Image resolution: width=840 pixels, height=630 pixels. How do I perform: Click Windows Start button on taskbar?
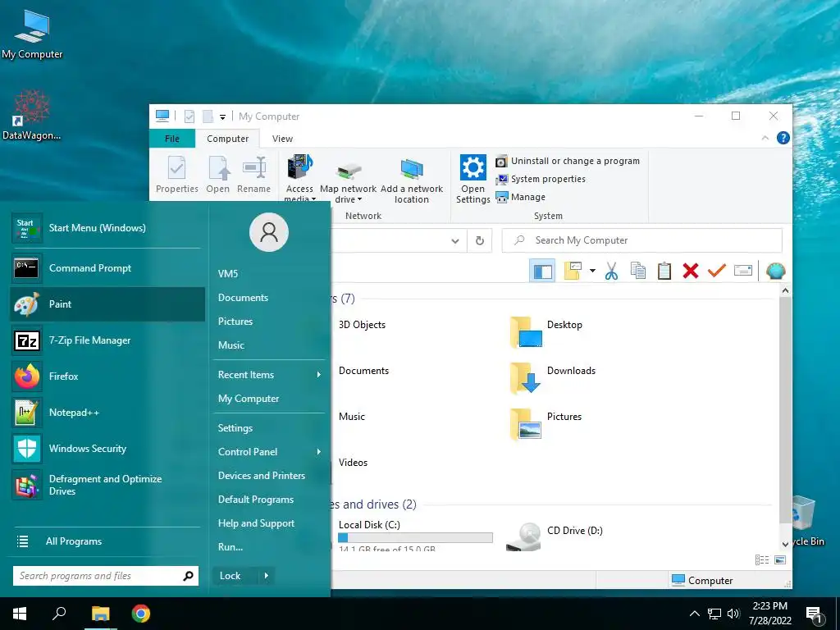[20, 614]
